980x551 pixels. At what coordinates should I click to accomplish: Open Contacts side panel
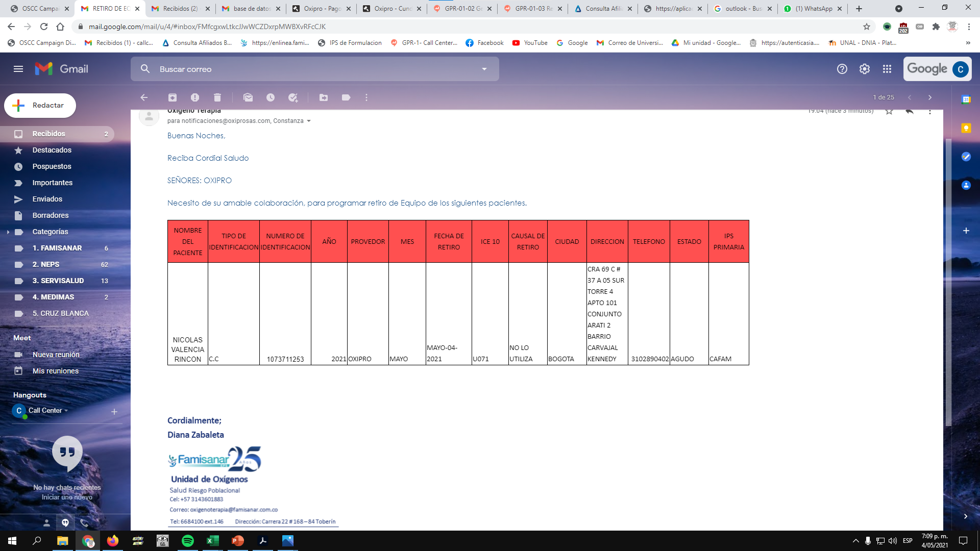coord(966,185)
